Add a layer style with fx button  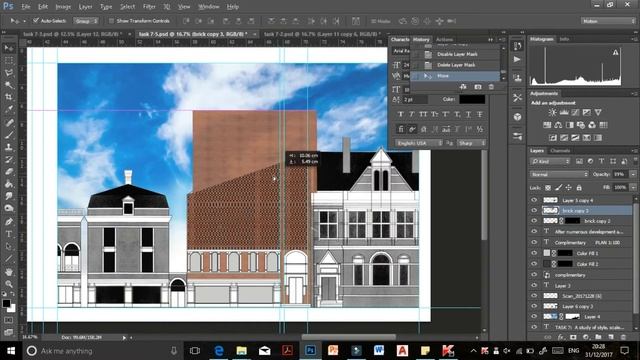(561, 337)
